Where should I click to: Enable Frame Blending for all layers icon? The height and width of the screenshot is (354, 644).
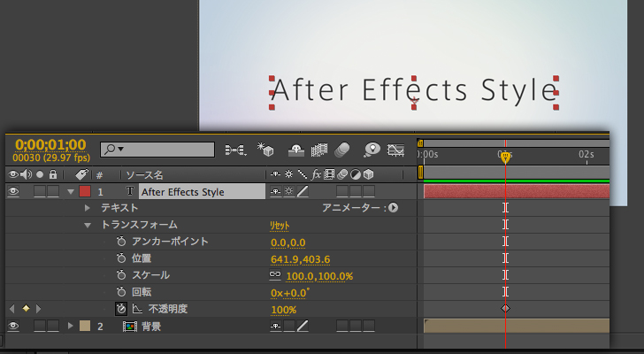(319, 150)
